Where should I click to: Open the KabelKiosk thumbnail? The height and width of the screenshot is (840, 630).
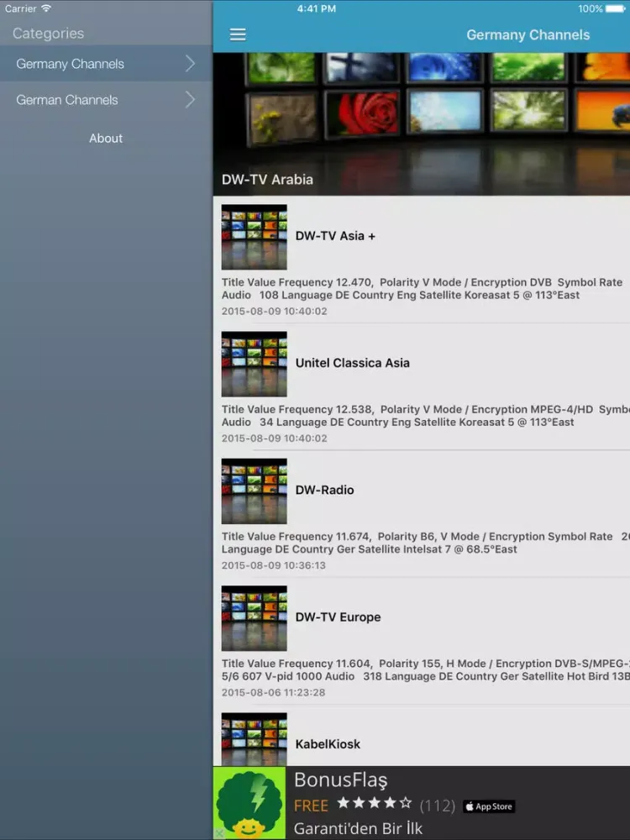coord(255,738)
